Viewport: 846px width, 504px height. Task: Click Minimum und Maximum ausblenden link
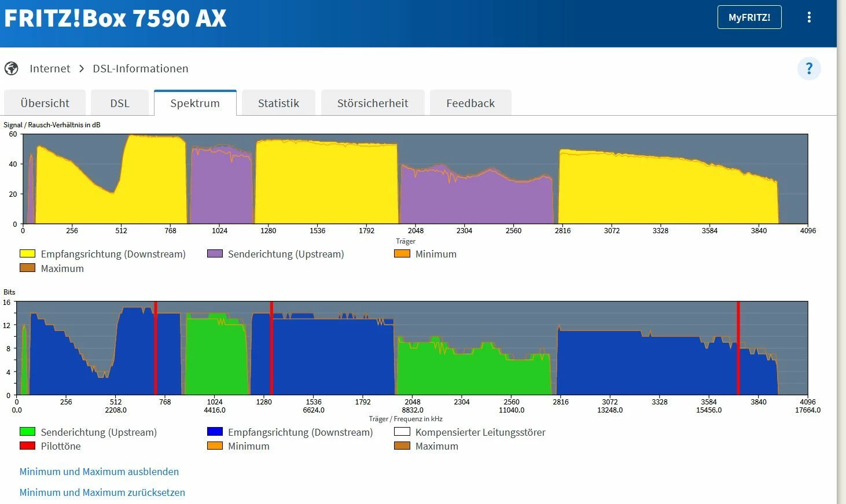[x=99, y=472]
